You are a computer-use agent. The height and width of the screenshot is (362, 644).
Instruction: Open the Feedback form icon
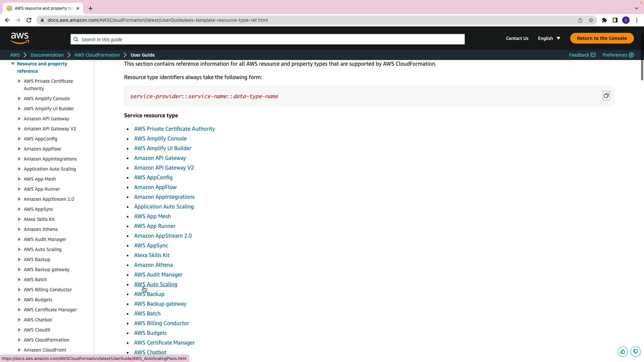point(593,55)
